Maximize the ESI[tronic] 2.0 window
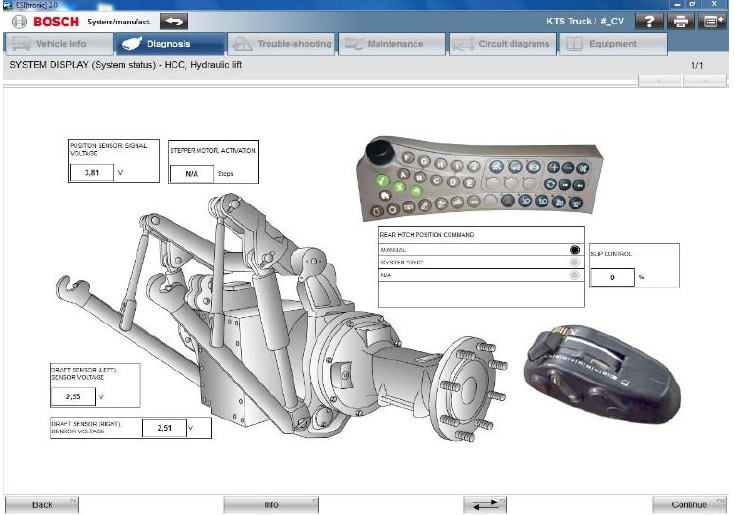The width and height of the screenshot is (735, 515). 692,4
